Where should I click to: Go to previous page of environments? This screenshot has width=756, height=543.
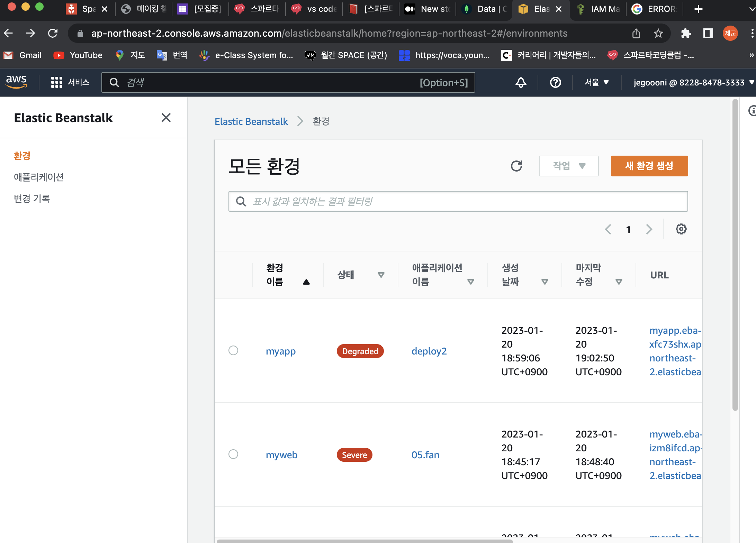click(x=608, y=229)
